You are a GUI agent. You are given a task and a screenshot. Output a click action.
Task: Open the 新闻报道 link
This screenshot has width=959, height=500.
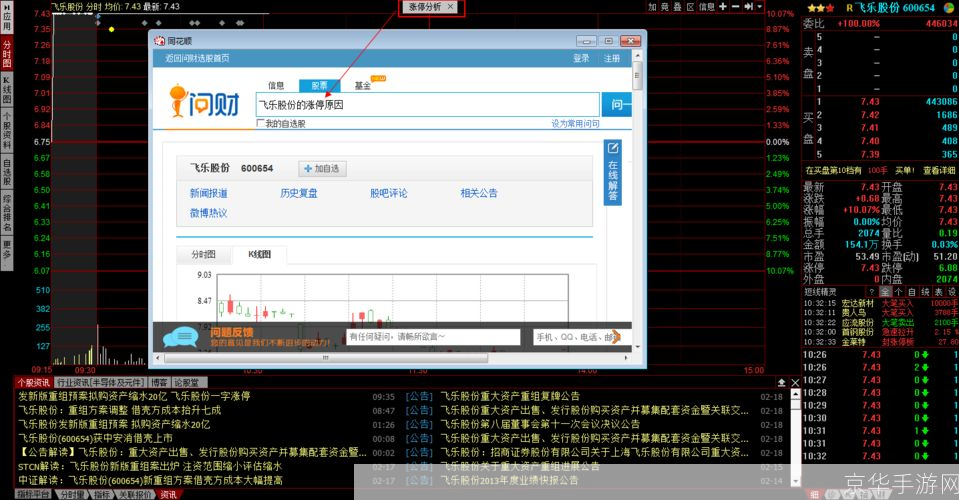tap(209, 193)
